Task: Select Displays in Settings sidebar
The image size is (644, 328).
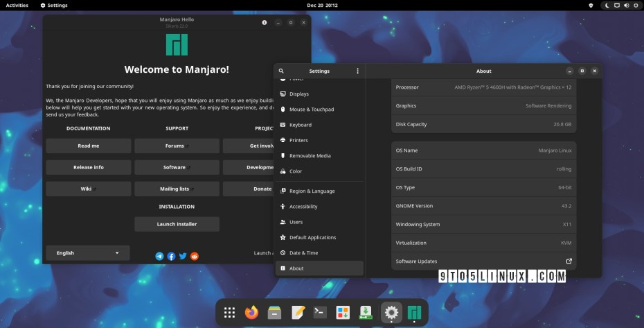Action: pyautogui.click(x=319, y=94)
